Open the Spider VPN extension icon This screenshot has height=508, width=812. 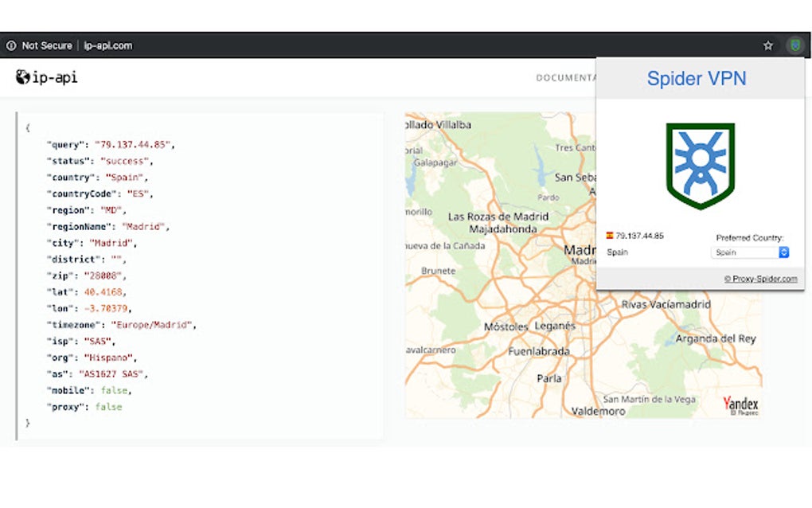coord(795,45)
